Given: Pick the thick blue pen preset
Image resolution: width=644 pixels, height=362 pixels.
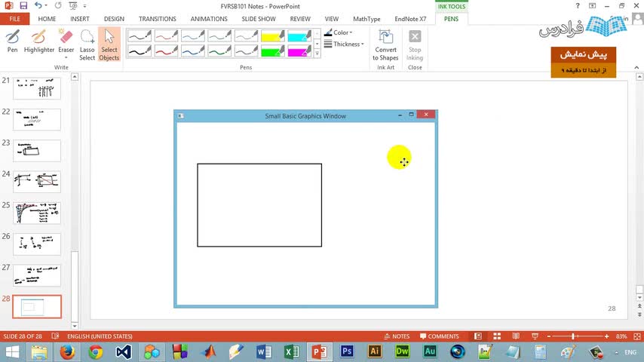Looking at the screenshot, I should (x=192, y=51).
